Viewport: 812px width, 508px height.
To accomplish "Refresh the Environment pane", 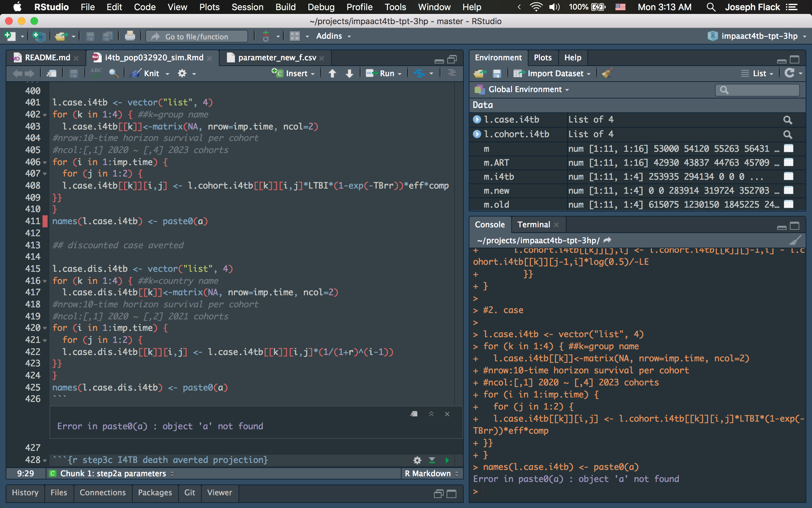I will pyautogui.click(x=789, y=73).
